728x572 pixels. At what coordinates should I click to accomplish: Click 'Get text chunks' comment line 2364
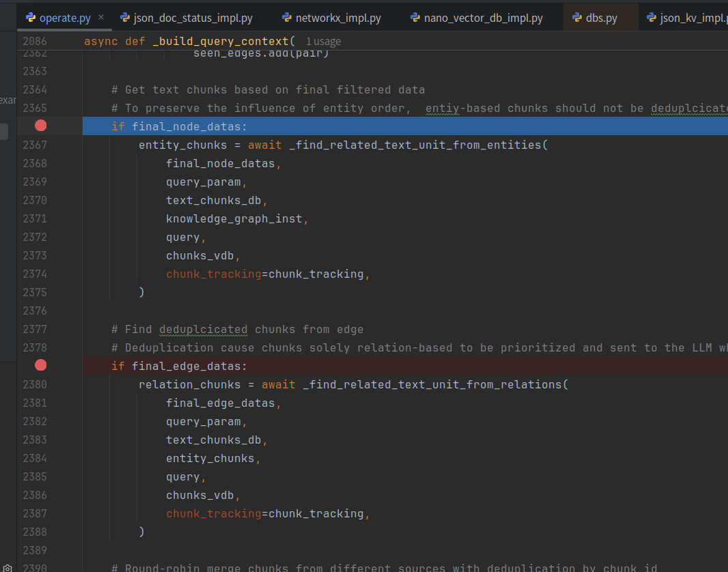268,89
